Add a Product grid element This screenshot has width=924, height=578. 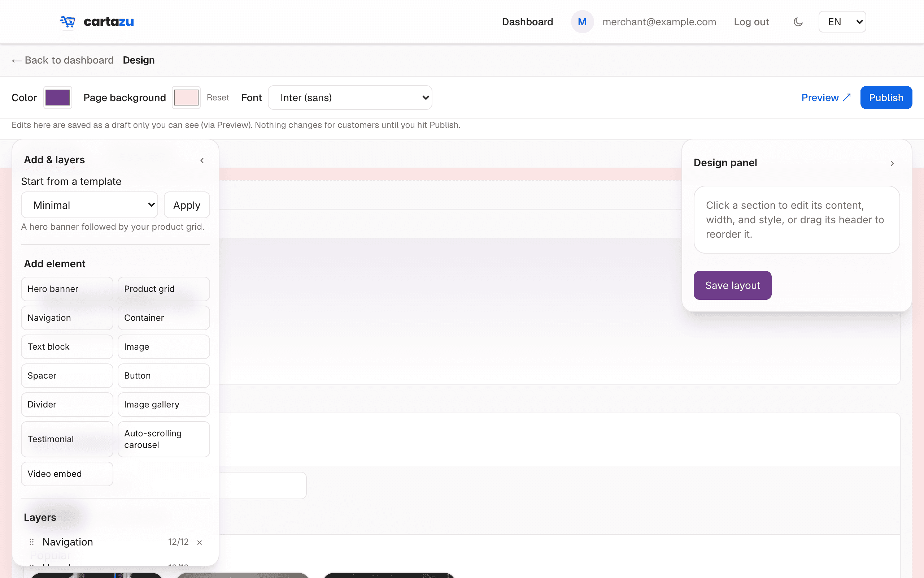(x=164, y=289)
